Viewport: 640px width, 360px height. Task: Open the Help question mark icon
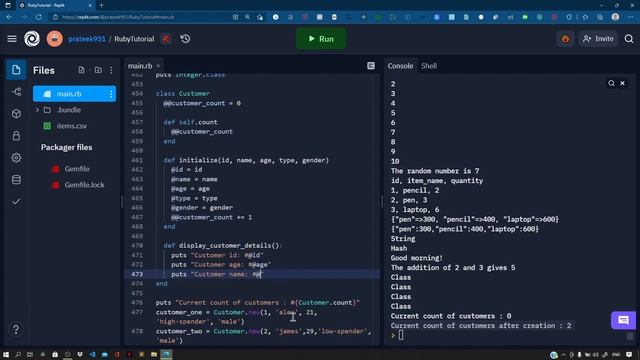[16, 329]
